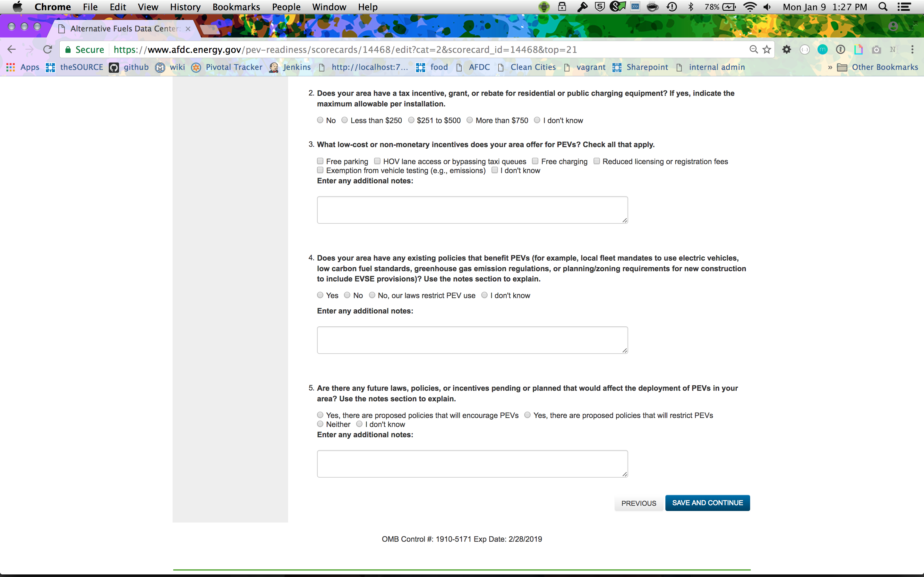The width and height of the screenshot is (924, 577).
Task: Bookmark this page with the star icon
Action: [x=767, y=50]
